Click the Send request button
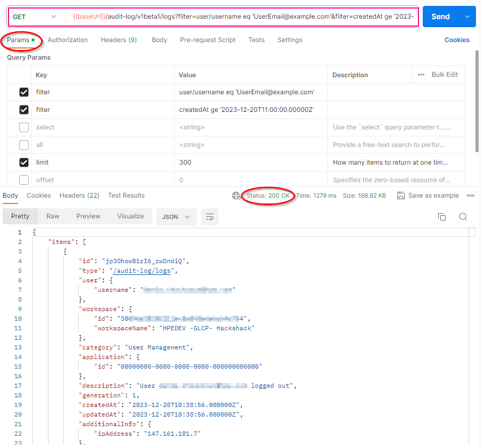 click(440, 17)
